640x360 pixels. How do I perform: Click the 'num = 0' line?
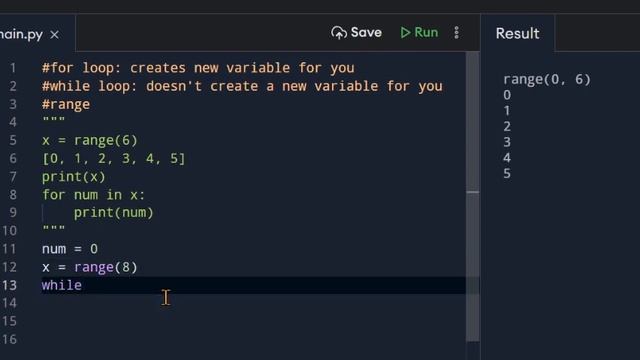70,249
